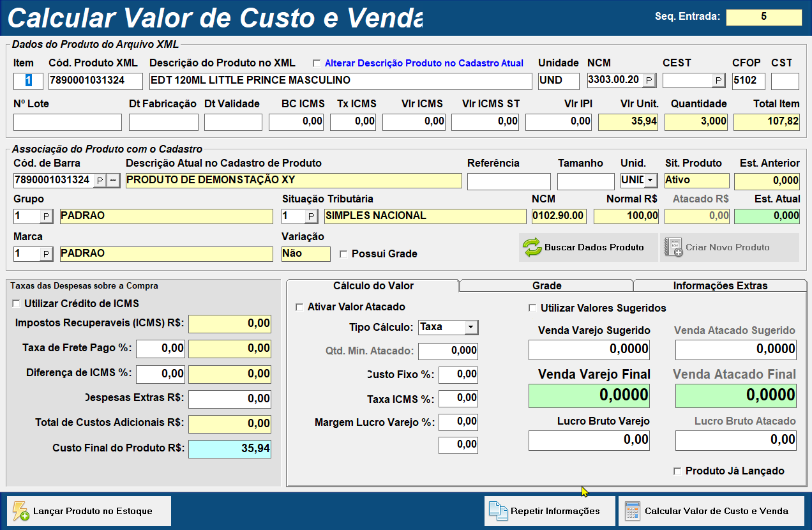The width and height of the screenshot is (812, 530).
Task: Expand the Tipo Cálculo dropdown
Action: 470,327
